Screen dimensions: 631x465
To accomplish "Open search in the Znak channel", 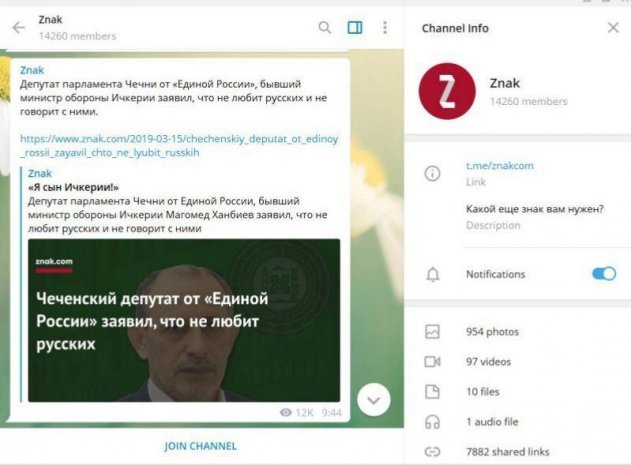I will [x=325, y=28].
